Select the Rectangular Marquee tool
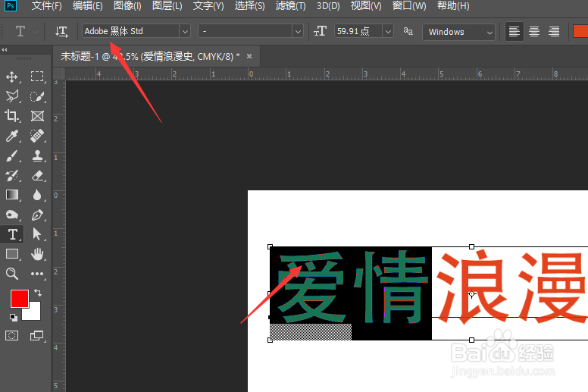The height and width of the screenshot is (392, 588). tap(37, 77)
